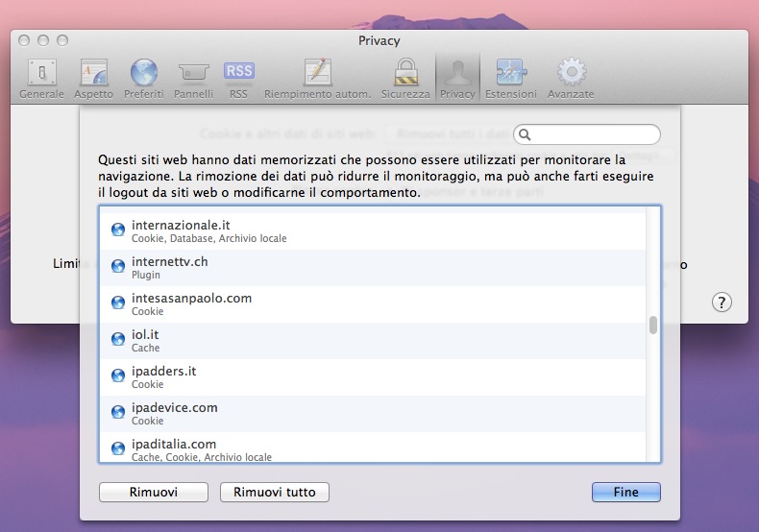
Task: Select the ipadevice.com entry
Action: (372, 414)
